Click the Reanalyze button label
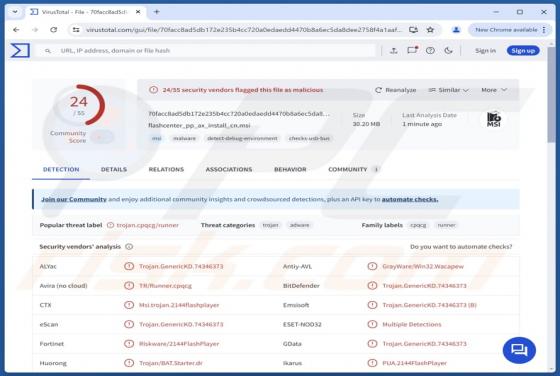Image resolution: width=560 pixels, height=376 pixels. pyautogui.click(x=401, y=90)
